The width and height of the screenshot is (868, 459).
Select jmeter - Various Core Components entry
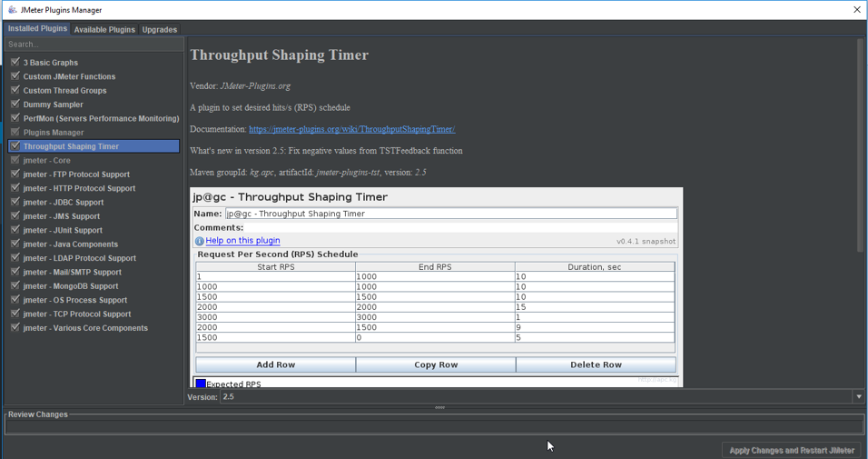coord(94,327)
